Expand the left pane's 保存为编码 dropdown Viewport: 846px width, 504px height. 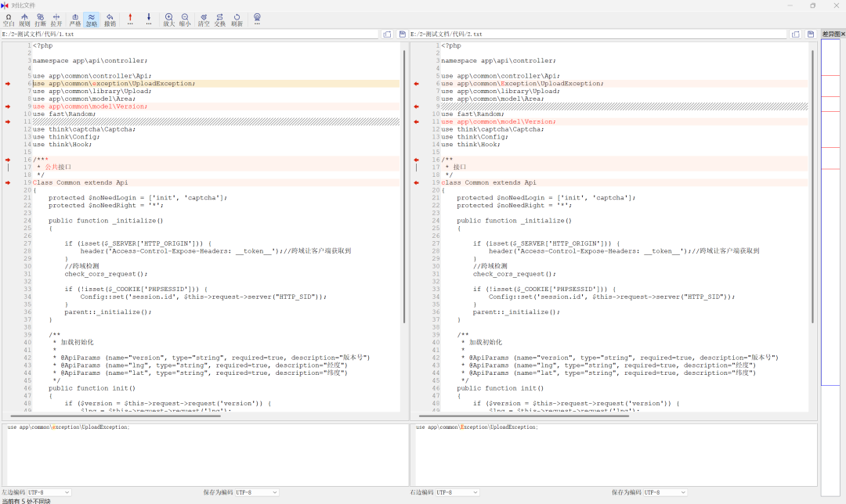(257, 492)
